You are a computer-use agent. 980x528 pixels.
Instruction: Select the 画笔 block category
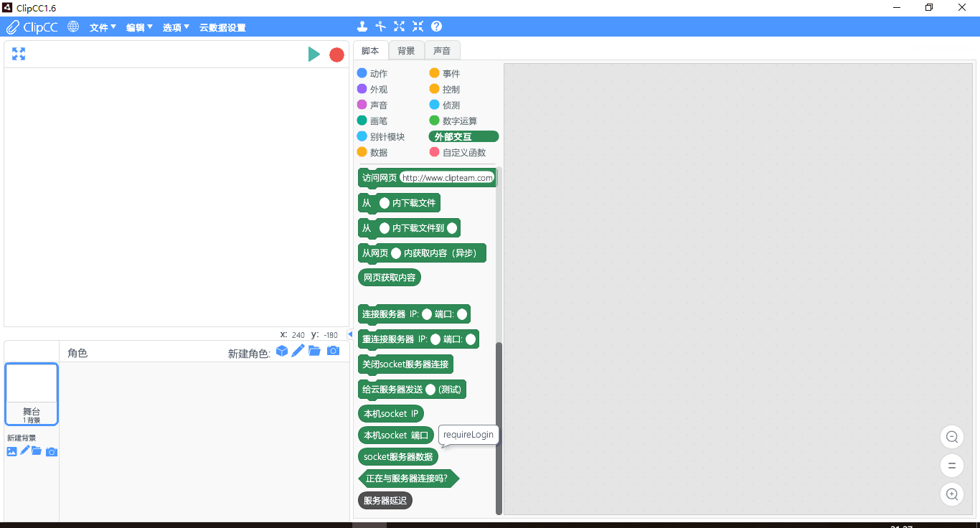(x=372, y=121)
